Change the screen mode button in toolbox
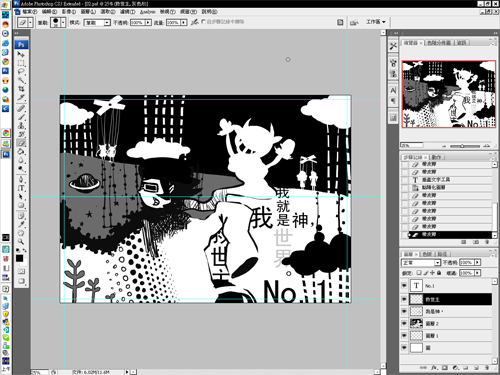500x375 pixels. pos(21,281)
